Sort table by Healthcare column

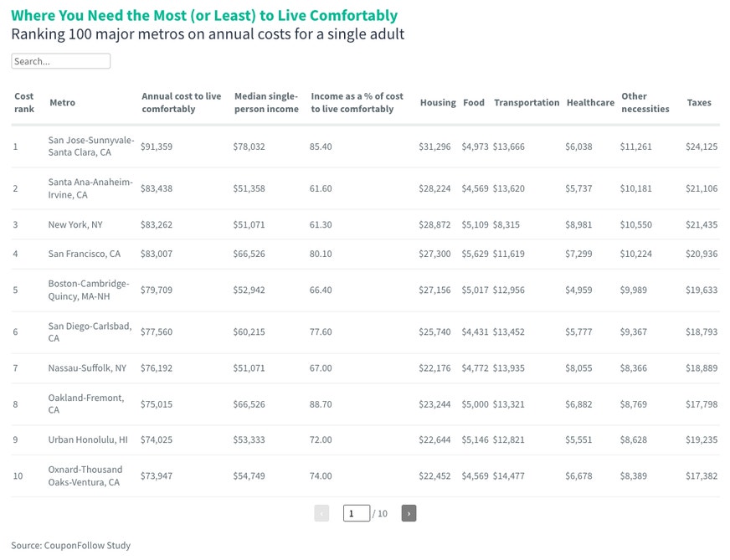590,102
